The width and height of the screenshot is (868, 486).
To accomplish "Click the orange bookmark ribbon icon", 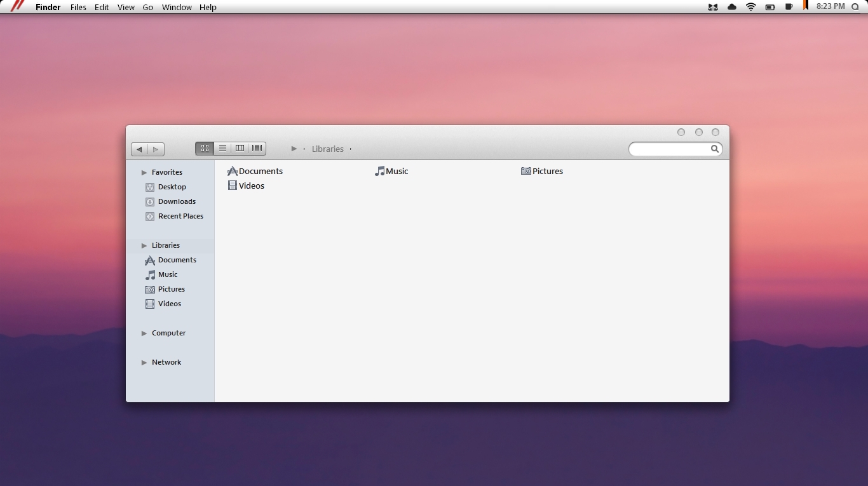I will tap(806, 6).
